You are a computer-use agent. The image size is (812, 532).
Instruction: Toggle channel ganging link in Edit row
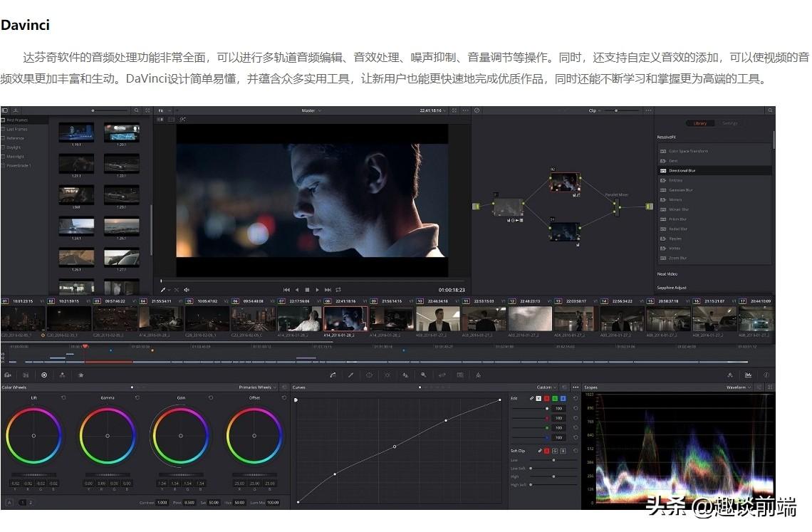coord(531,398)
